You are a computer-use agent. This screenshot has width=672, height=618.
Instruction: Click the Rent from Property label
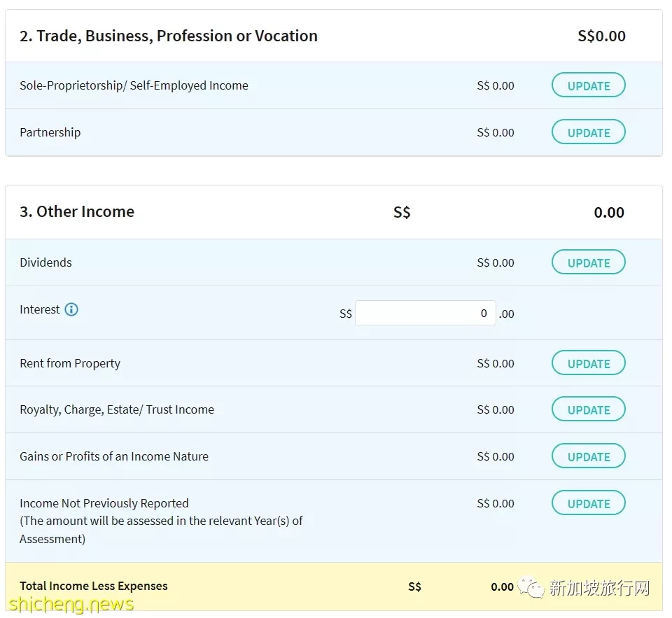click(x=70, y=363)
